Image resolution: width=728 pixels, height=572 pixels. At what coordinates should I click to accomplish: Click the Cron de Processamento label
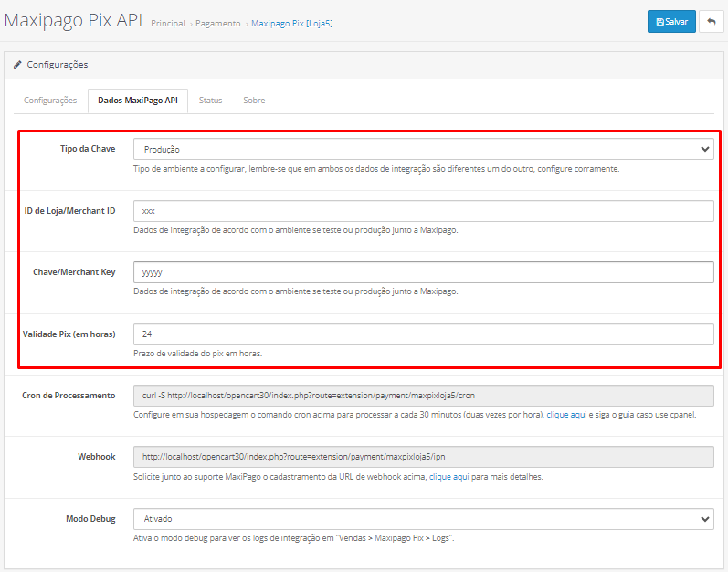click(x=69, y=395)
